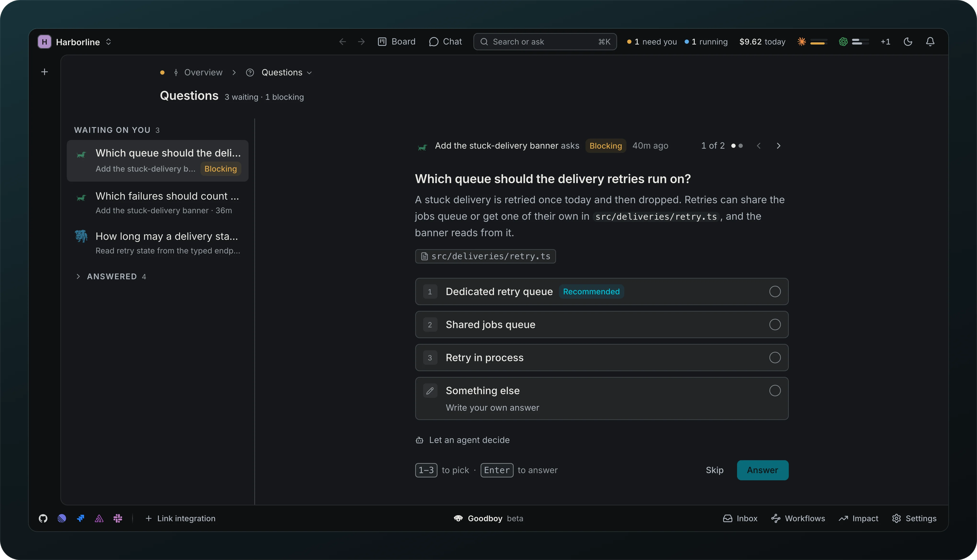Show next question with right chevron
977x560 pixels.
(778, 146)
